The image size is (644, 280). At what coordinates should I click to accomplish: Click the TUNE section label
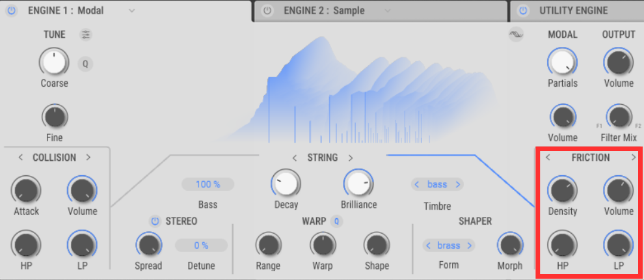[55, 35]
